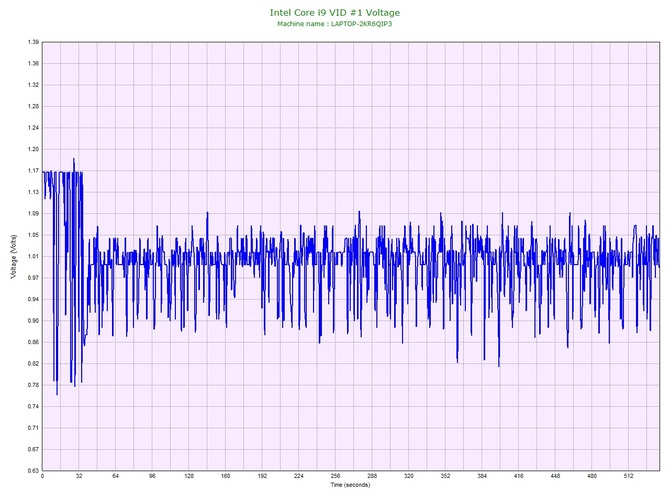Click the 1.09 y-axis value
Screen dimensions: 670x502
tap(33, 214)
